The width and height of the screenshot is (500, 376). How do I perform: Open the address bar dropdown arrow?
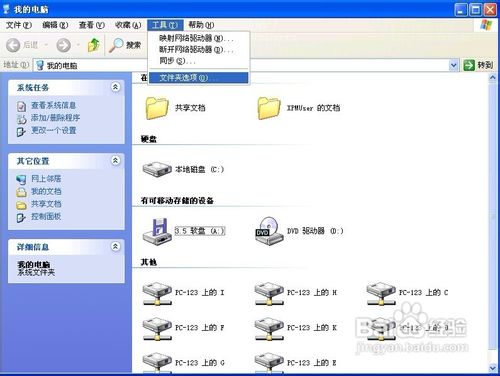453,65
